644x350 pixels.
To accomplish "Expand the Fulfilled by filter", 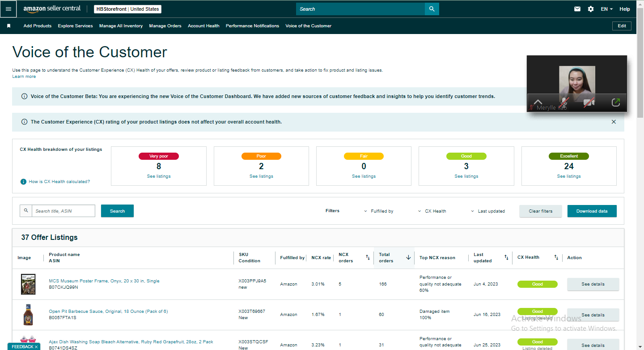I will tap(379, 211).
